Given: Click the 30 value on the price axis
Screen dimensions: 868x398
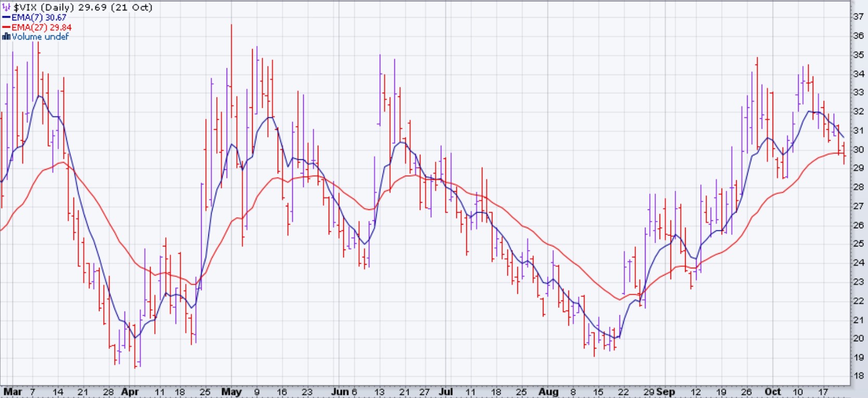Looking at the screenshot, I should (858, 150).
